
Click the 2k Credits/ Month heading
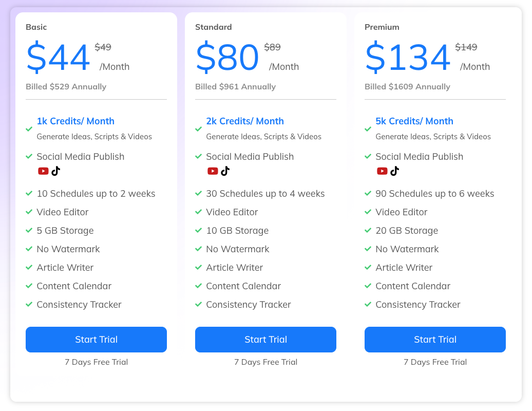[245, 121]
